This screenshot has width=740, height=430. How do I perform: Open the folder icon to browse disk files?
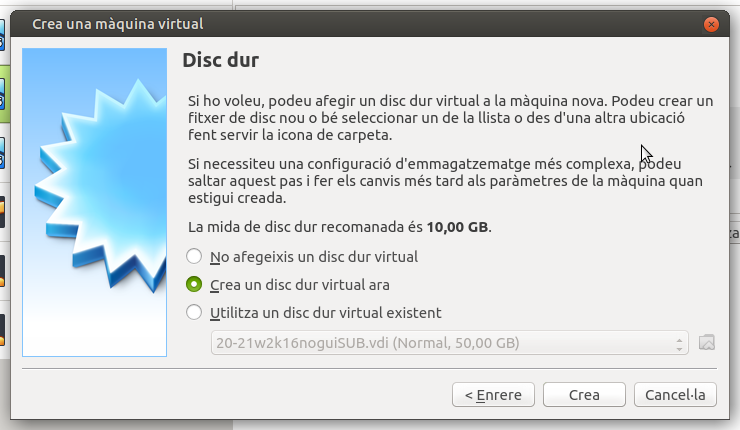pos(707,343)
